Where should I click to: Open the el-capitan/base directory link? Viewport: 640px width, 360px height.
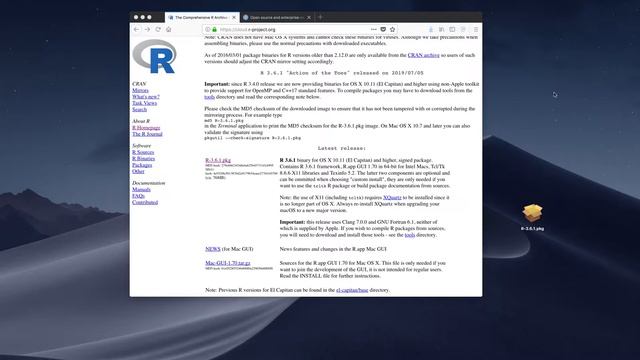tap(352, 290)
